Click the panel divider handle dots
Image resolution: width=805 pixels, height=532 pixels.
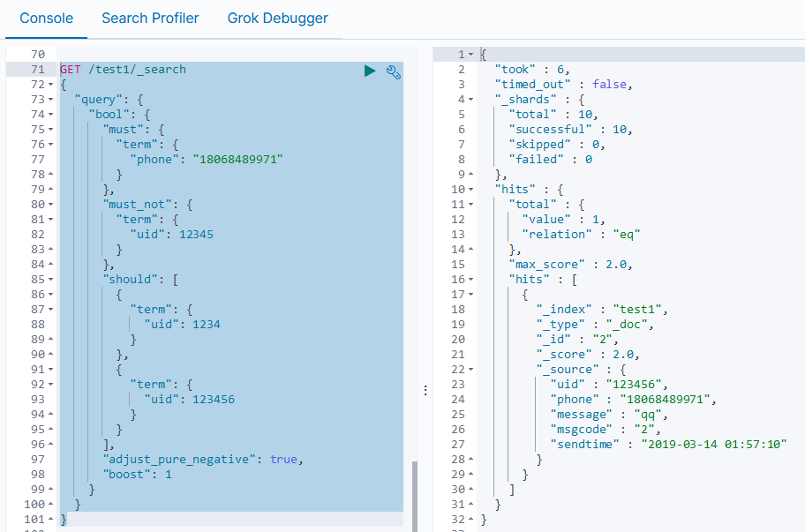coord(425,391)
